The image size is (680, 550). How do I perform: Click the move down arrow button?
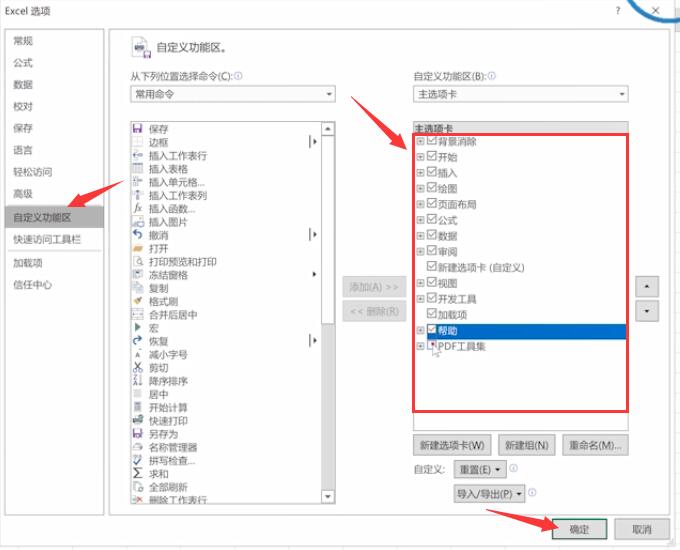(647, 311)
